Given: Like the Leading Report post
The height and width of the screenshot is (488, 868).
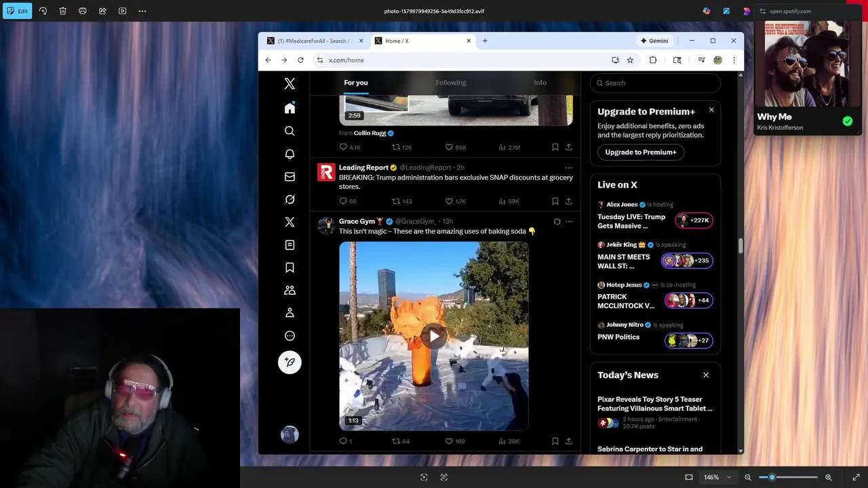Looking at the screenshot, I should pos(455,201).
